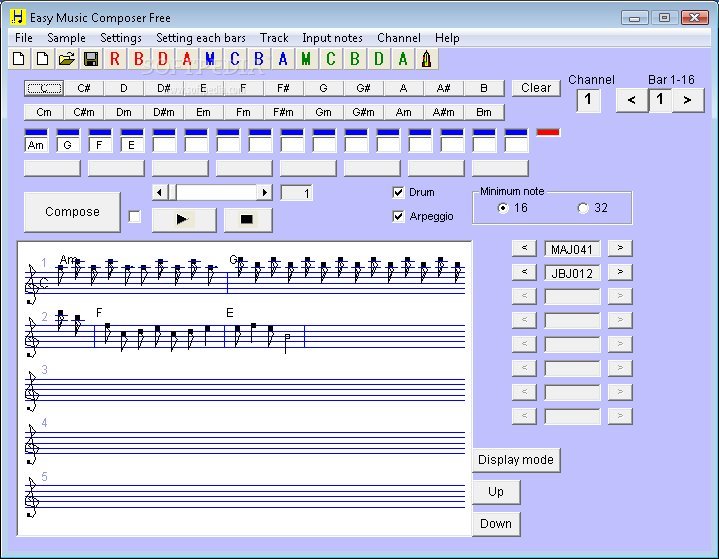The image size is (719, 559).
Task: Click the leftmost blank-page New icon
Action: tap(19, 59)
